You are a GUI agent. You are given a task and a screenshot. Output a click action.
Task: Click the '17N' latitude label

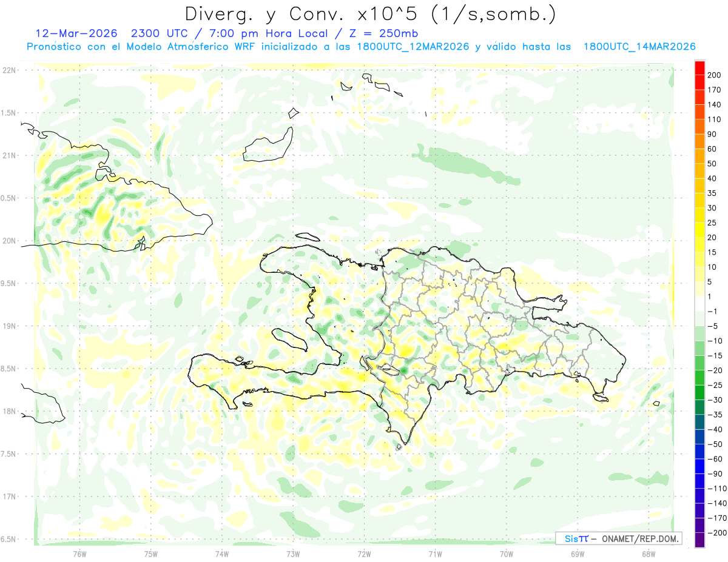coord(8,497)
